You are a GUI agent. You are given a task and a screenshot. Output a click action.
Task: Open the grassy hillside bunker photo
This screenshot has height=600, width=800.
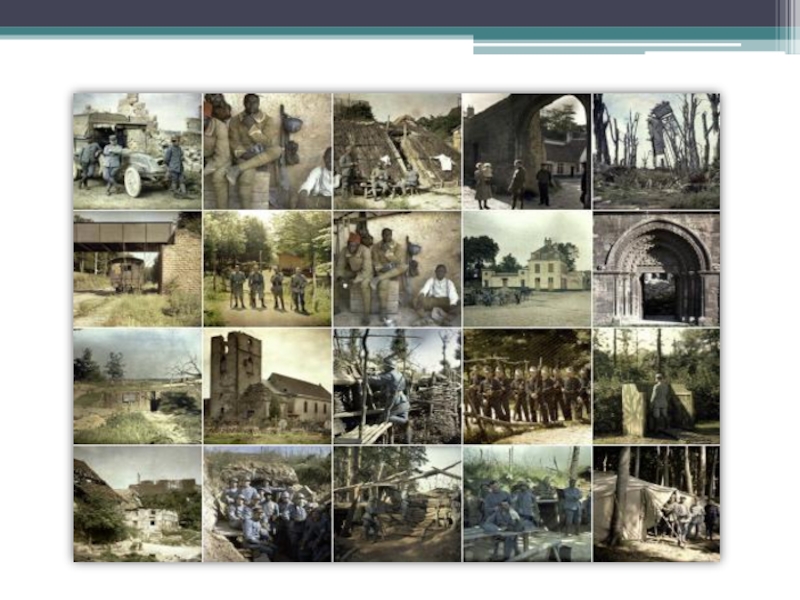coord(137,386)
